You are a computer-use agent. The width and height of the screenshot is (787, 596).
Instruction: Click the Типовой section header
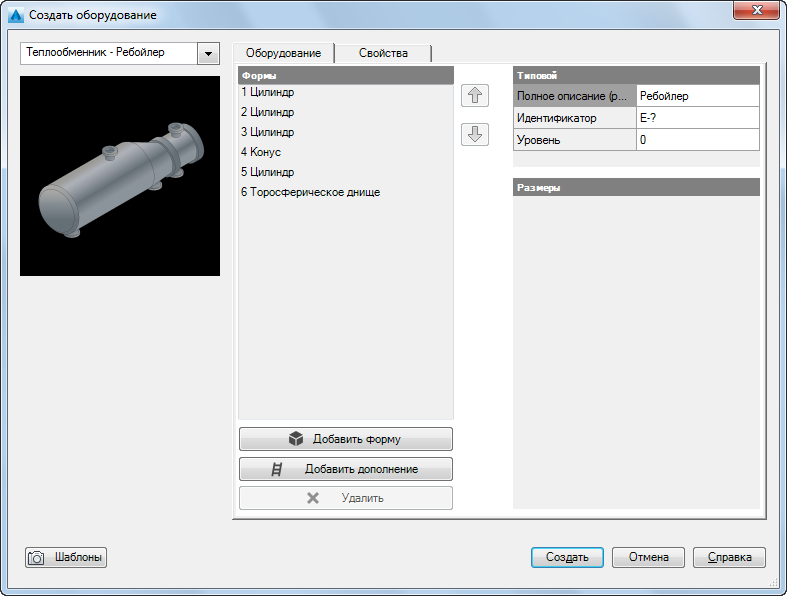636,75
